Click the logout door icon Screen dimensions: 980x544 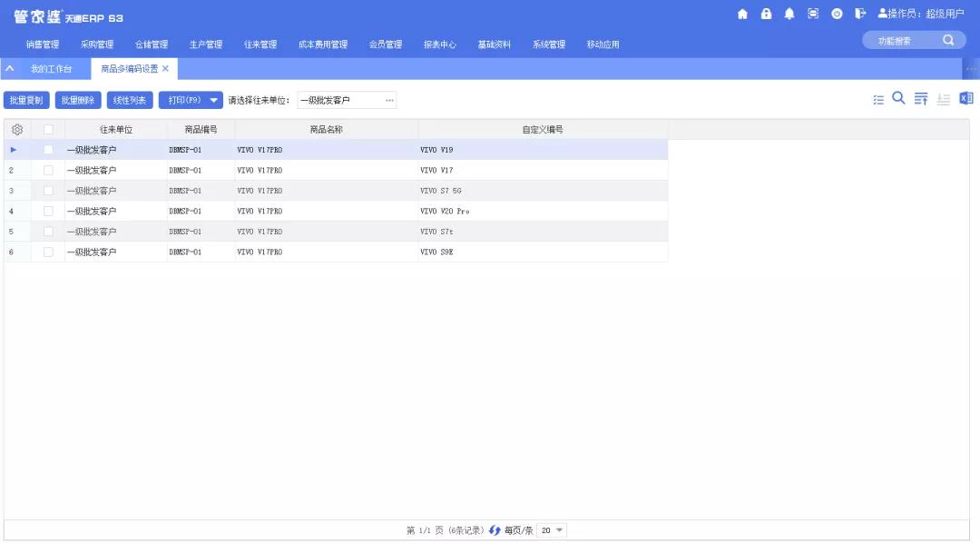(x=859, y=14)
